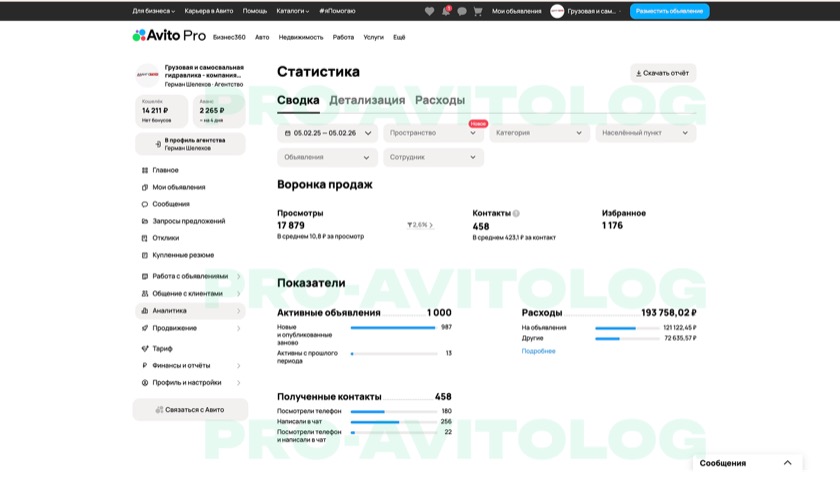
Task: Click the Аванс 2 265 ₽ card
Action: click(x=219, y=111)
